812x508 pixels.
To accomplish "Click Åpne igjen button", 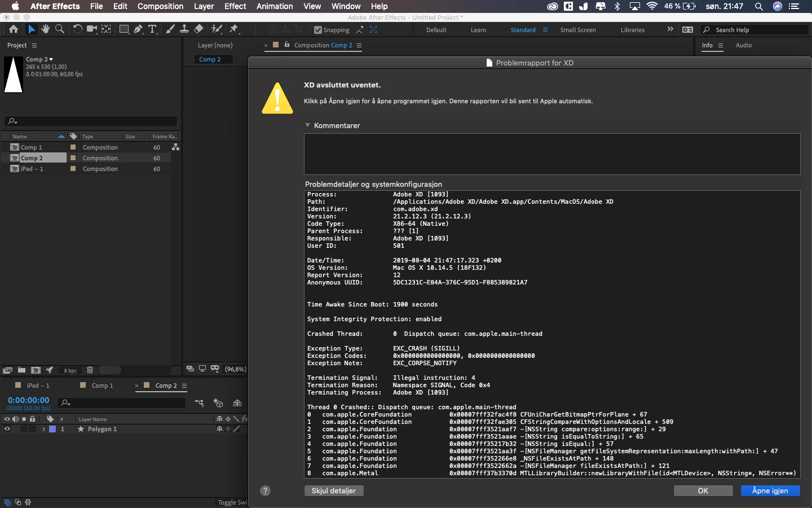I will [770, 491].
